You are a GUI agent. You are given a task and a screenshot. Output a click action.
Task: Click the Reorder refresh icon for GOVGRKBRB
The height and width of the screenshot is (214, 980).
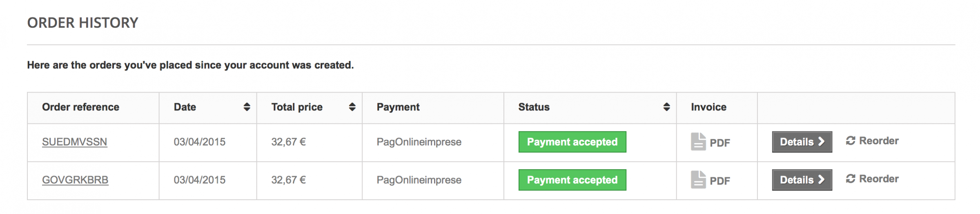point(851,179)
